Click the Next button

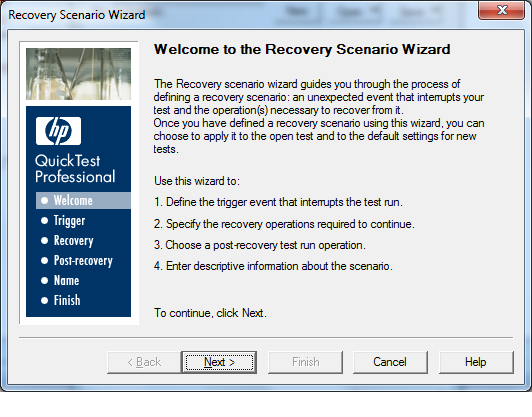[x=219, y=362]
